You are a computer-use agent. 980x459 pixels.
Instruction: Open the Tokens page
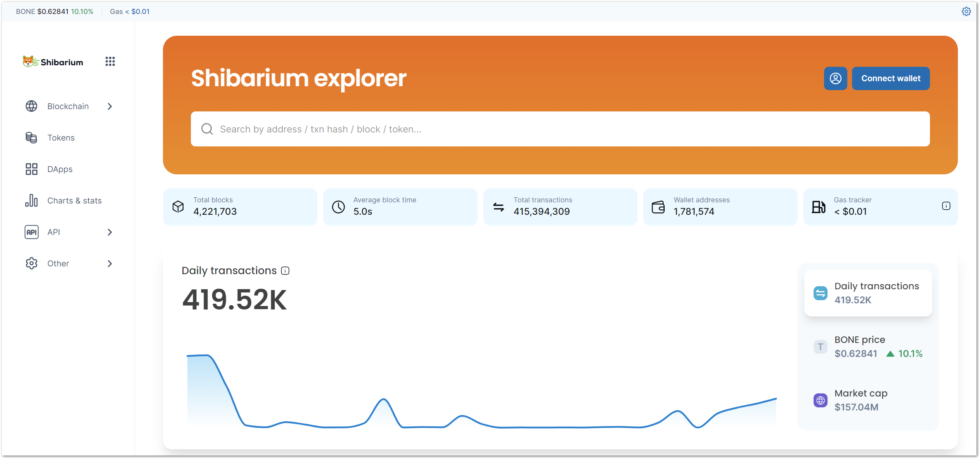point(61,138)
